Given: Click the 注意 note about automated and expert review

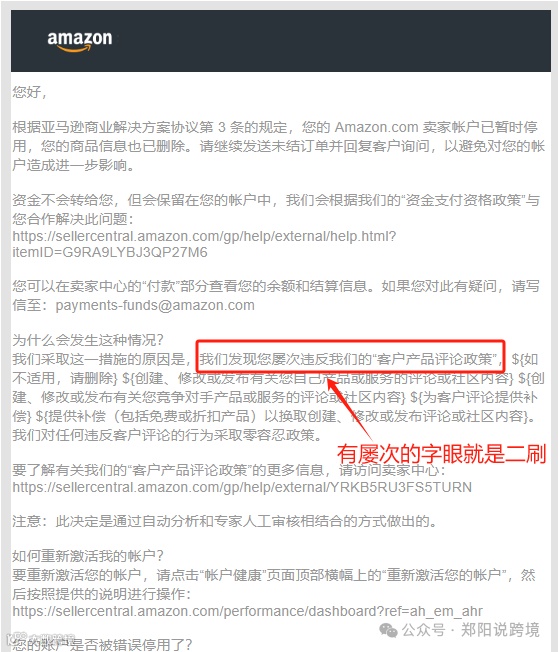Looking at the screenshot, I should pos(225,521).
